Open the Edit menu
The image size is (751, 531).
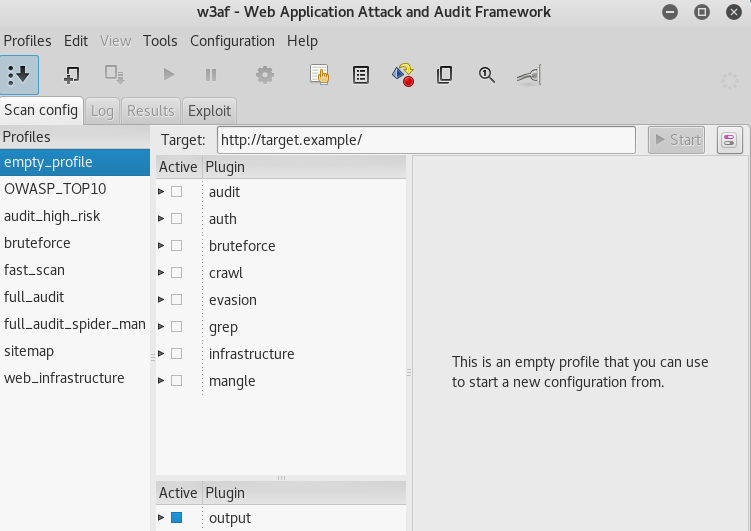[x=76, y=41]
